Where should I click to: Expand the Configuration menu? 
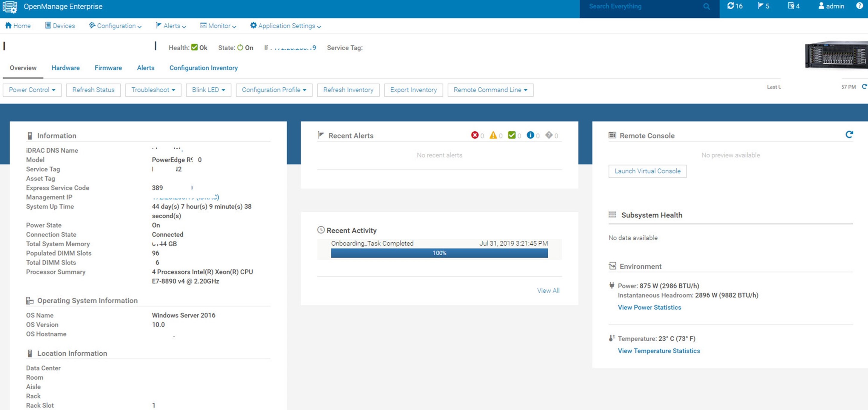point(115,26)
